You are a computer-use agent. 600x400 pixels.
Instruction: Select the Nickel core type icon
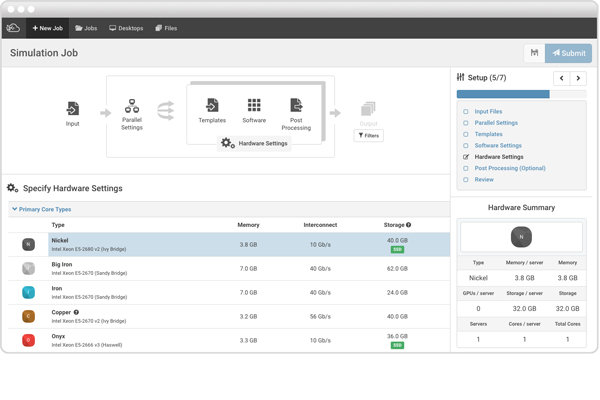click(28, 244)
